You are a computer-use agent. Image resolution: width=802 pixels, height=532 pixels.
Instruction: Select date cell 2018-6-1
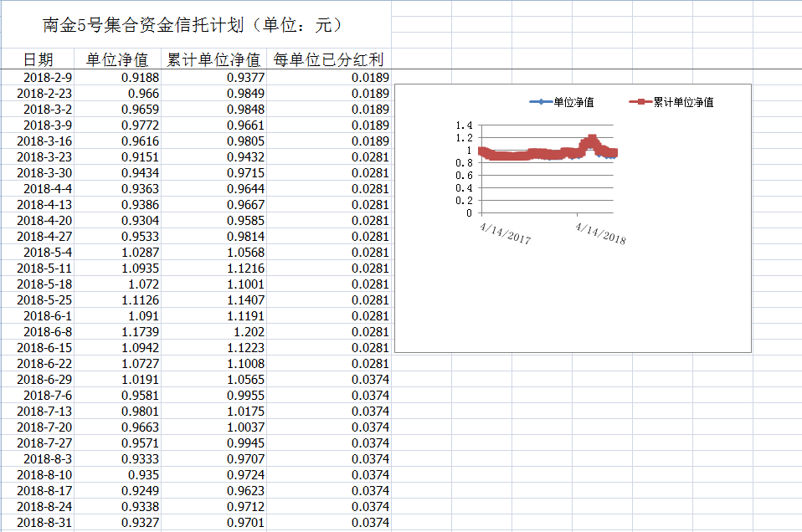(x=39, y=316)
